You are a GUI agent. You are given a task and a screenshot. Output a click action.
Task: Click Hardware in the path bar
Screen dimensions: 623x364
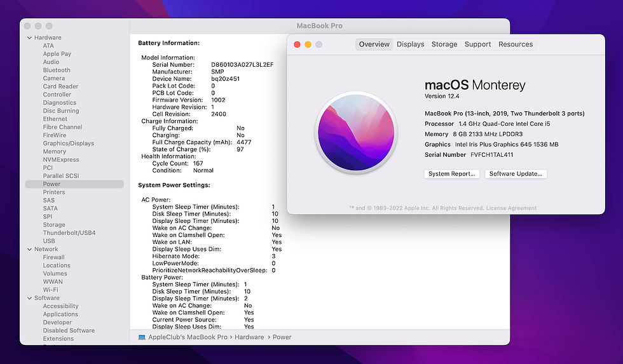[249, 337]
